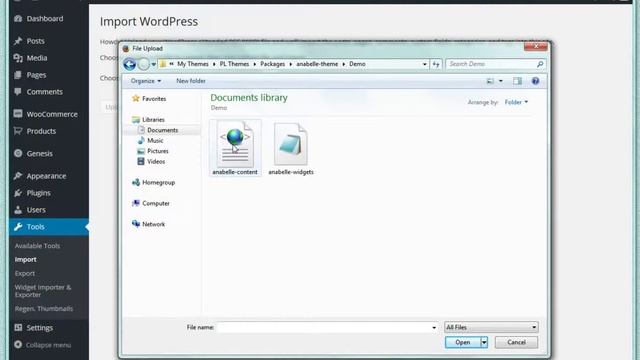Expand the File name history dropdown
640x360 pixels.
(433, 327)
